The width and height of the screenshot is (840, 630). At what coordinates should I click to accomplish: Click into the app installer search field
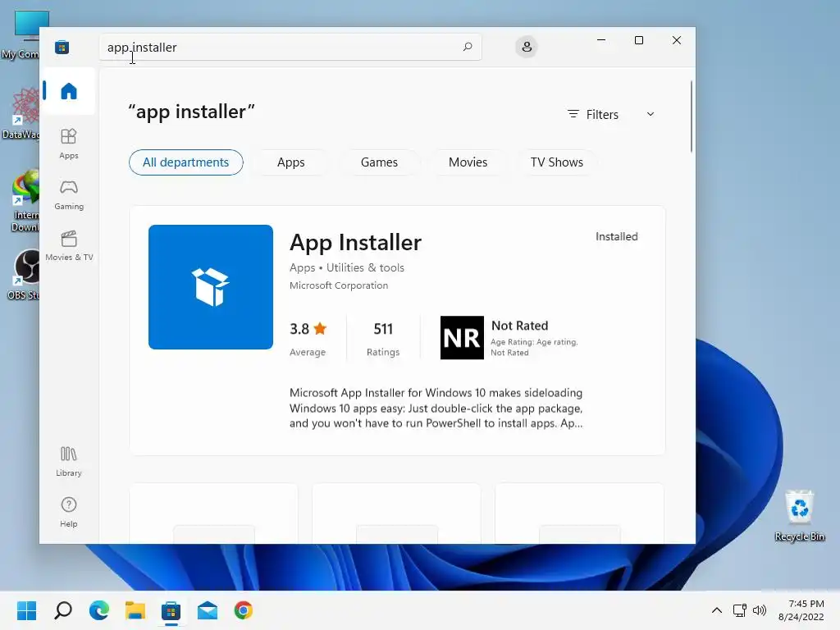tap(290, 47)
